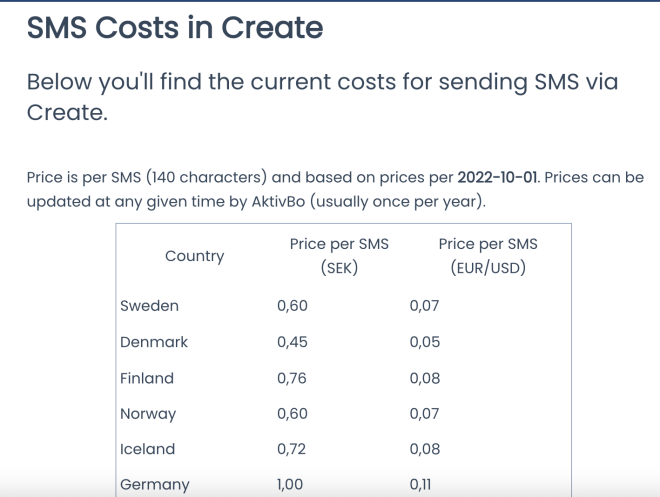Click Sweden's SEK price 0,60

click(292, 306)
